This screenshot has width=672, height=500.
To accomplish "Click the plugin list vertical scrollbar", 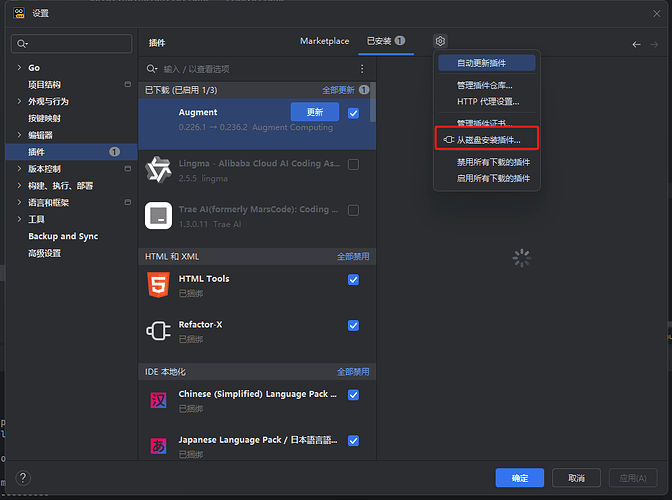I will (372, 103).
